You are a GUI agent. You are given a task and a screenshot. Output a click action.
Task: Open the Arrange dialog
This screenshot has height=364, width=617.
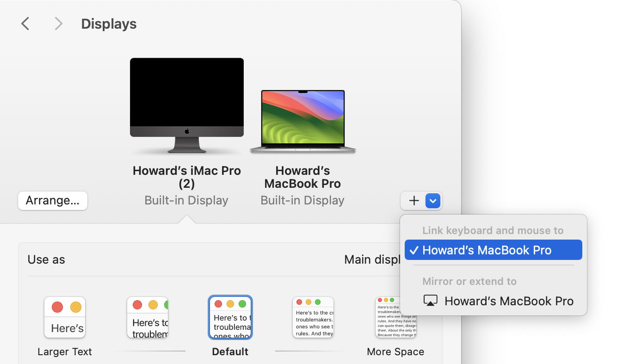coord(52,200)
